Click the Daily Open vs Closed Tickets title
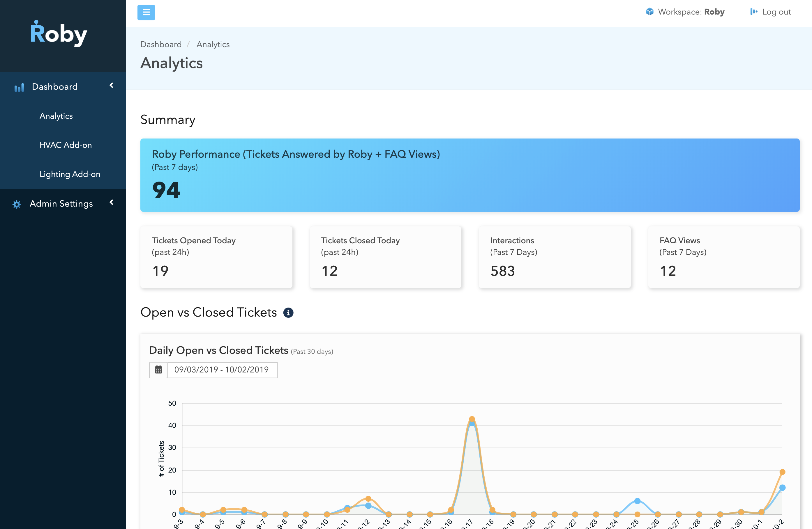Screen dimensions: 812x529 (x=219, y=350)
